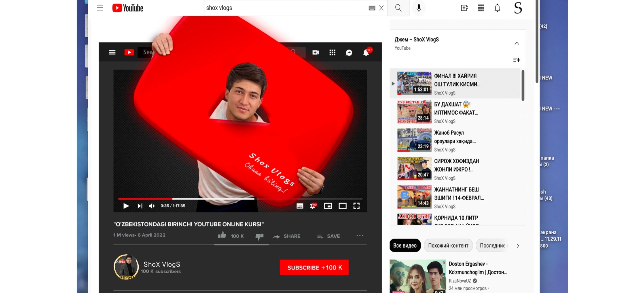Click the O'ZBEKISTONDAGI BIRINCHI YOUTUBE ONLINE KURSI title
644x293 pixels.
pos(189,224)
